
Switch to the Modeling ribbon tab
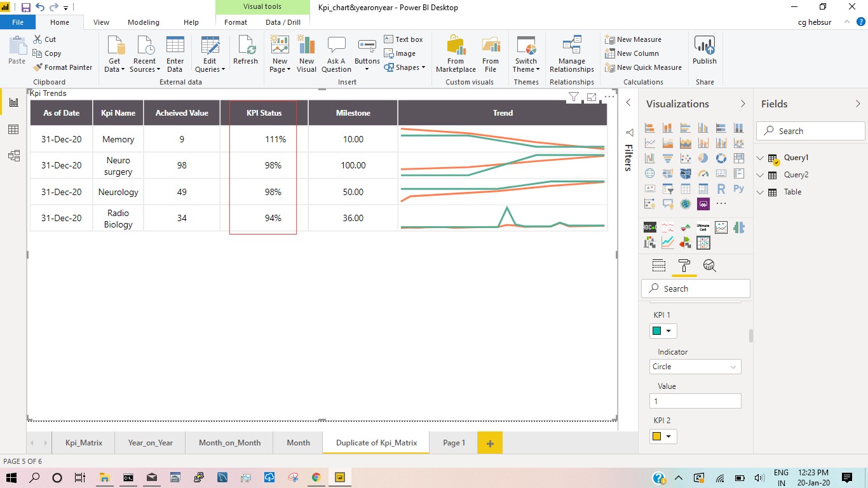[144, 22]
